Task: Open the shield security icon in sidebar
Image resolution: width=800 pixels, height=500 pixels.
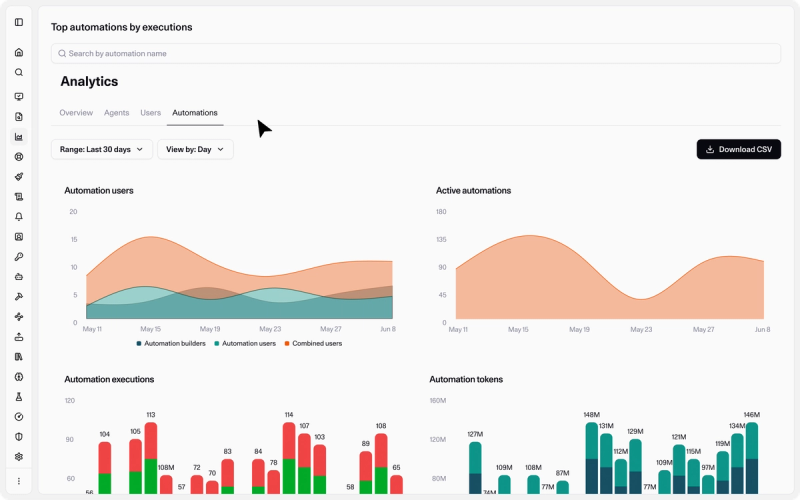Action: tap(19, 437)
